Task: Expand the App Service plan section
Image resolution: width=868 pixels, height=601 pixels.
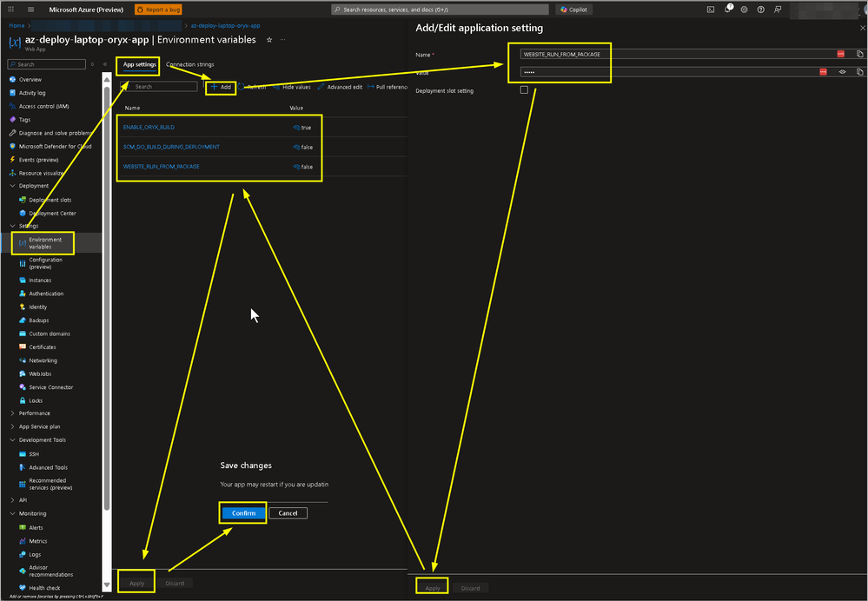Action: pyautogui.click(x=13, y=426)
